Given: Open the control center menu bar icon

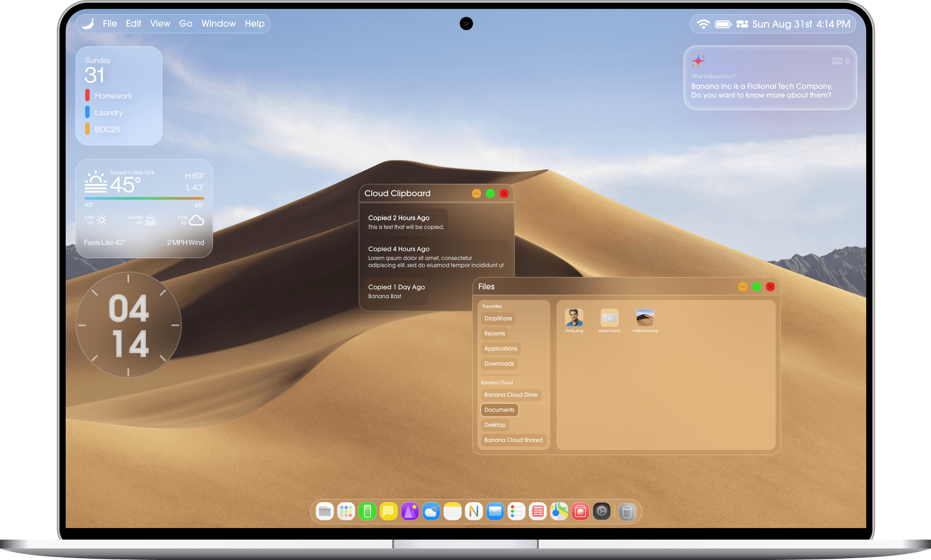Looking at the screenshot, I should 742,24.
